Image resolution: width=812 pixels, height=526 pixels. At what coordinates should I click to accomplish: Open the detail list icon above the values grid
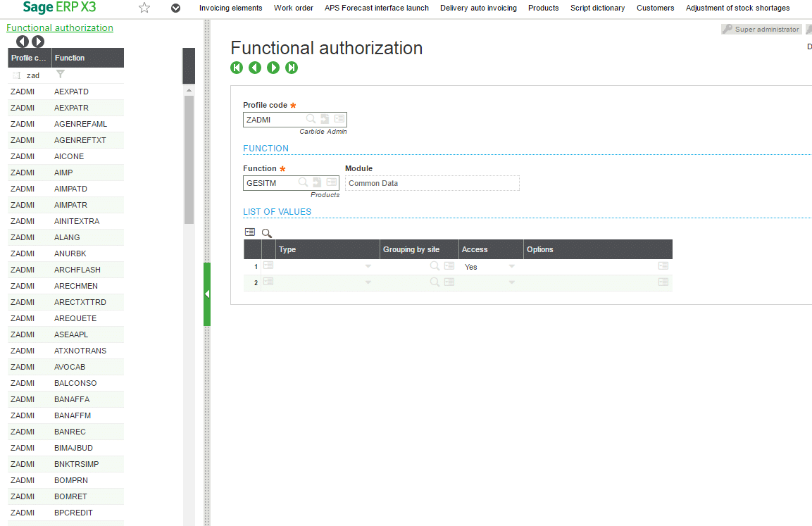point(250,232)
